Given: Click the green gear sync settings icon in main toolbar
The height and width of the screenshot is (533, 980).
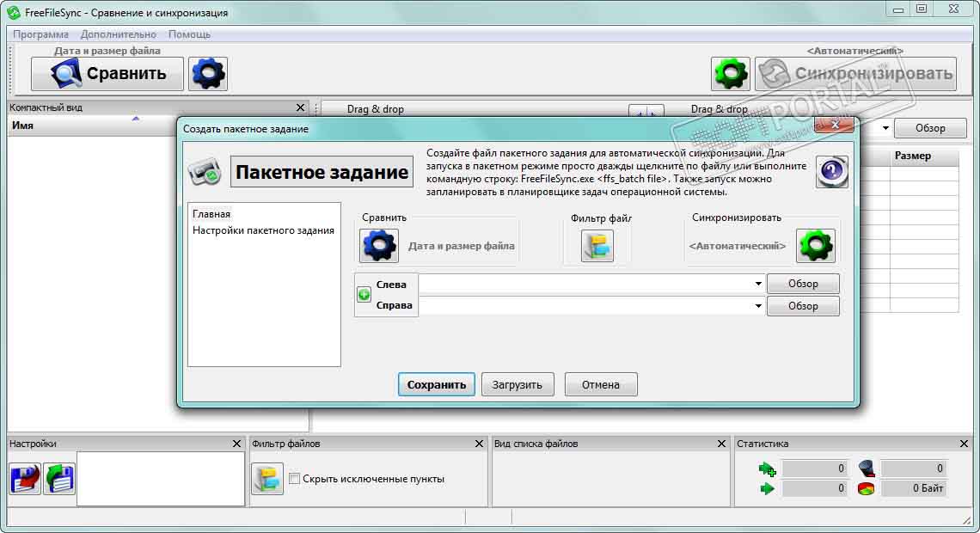Looking at the screenshot, I should pyautogui.click(x=730, y=74).
